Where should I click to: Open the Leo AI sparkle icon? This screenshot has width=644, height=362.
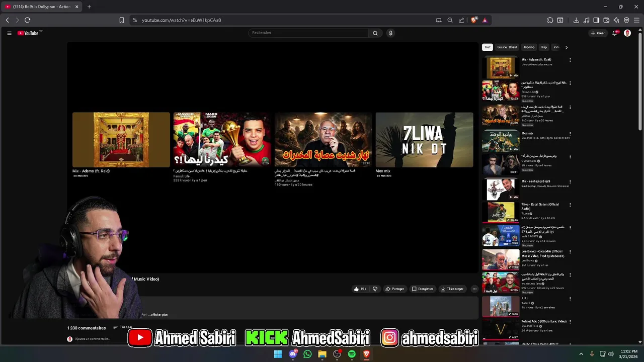coord(616,20)
